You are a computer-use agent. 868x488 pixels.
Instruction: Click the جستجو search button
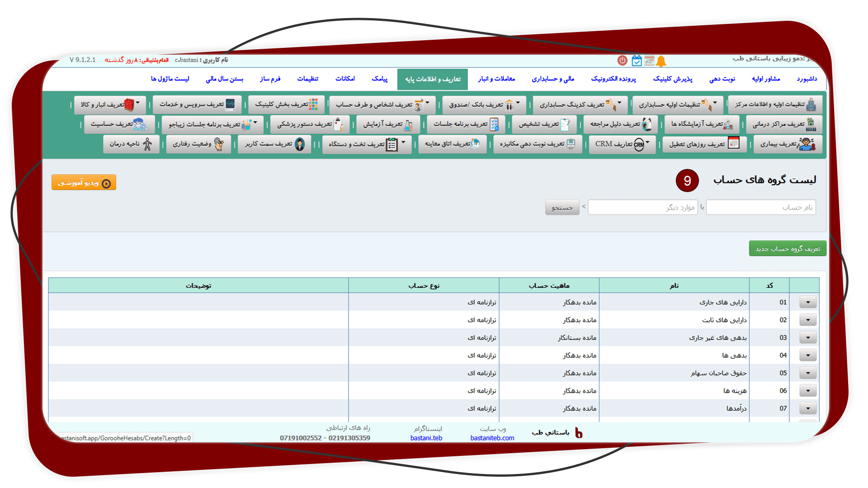tap(562, 207)
